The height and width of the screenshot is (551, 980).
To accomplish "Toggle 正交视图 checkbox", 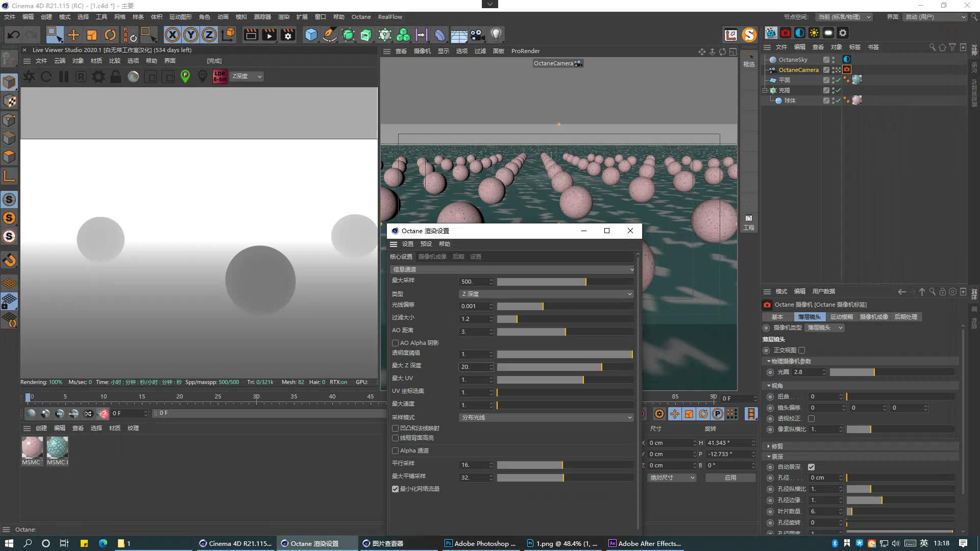I will pyautogui.click(x=802, y=350).
